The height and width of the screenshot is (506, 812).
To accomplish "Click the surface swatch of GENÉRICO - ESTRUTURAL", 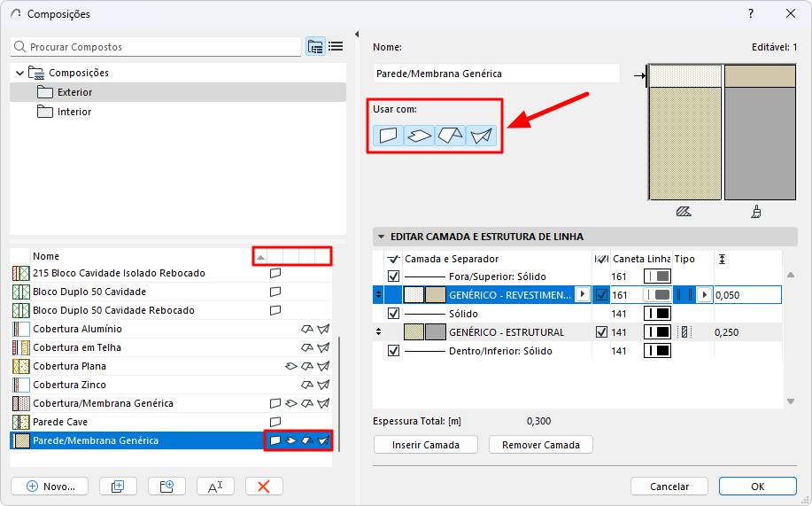I will click(x=436, y=332).
